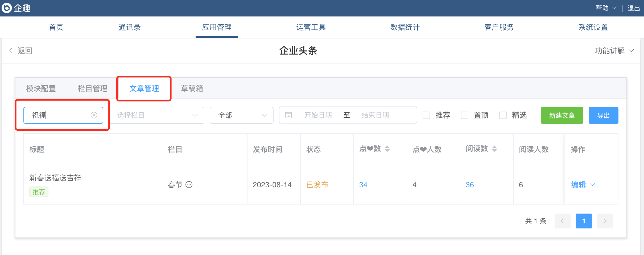Click the 企趣 logo icon
The height and width of the screenshot is (255, 644).
pos(7,8)
